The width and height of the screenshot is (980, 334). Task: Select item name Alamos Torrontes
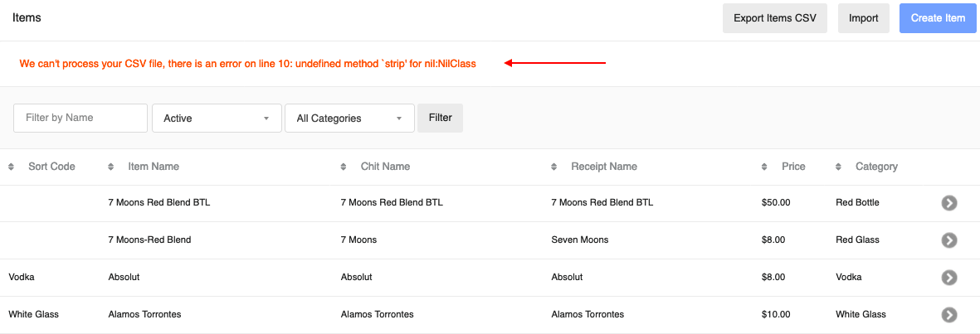[144, 315]
